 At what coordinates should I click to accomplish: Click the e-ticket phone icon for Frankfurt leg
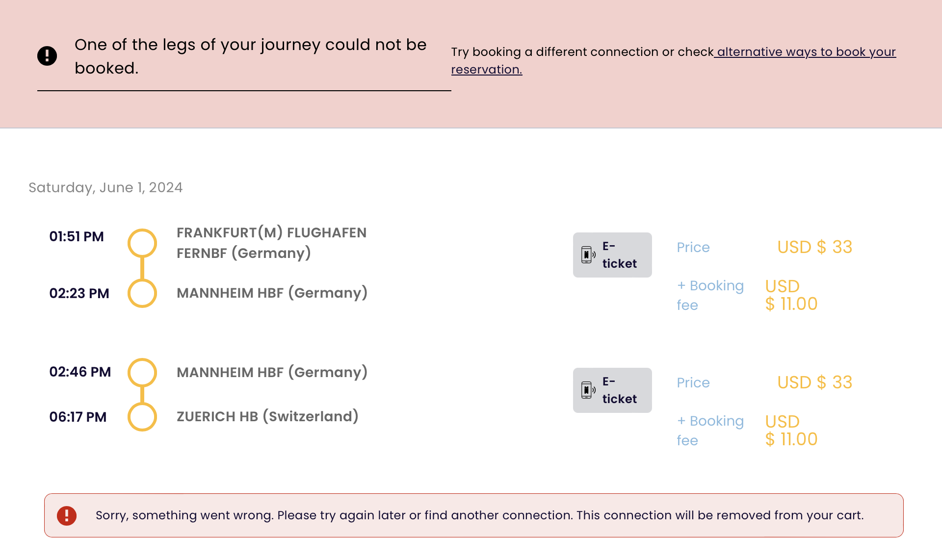tap(587, 255)
